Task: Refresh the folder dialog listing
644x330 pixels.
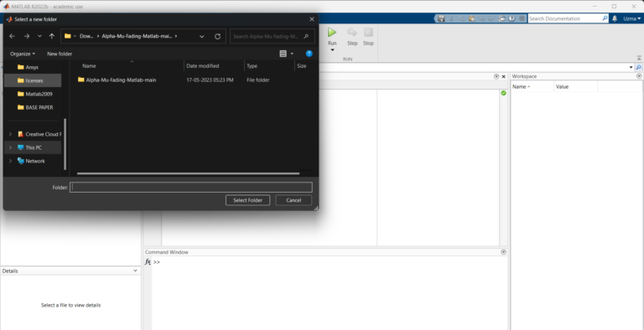Action: [218, 36]
